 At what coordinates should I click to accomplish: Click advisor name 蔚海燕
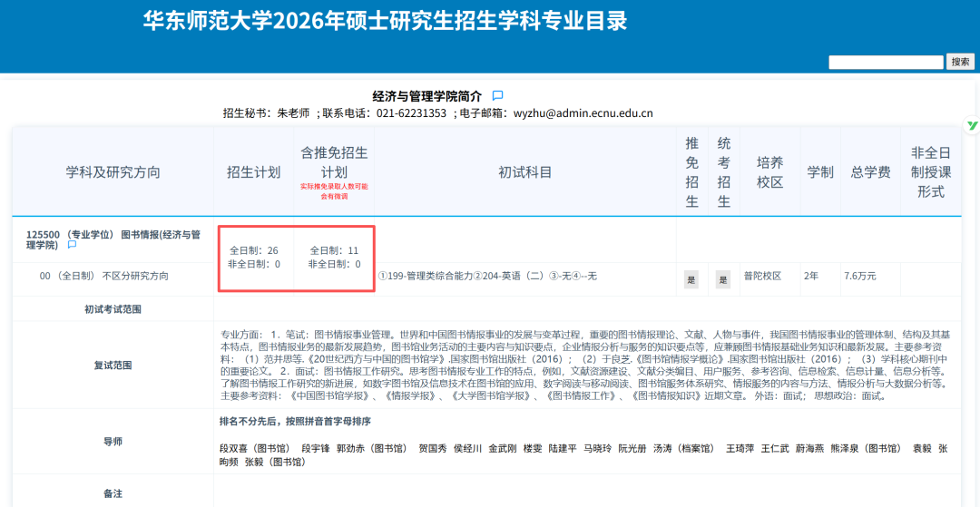pyautogui.click(x=810, y=448)
